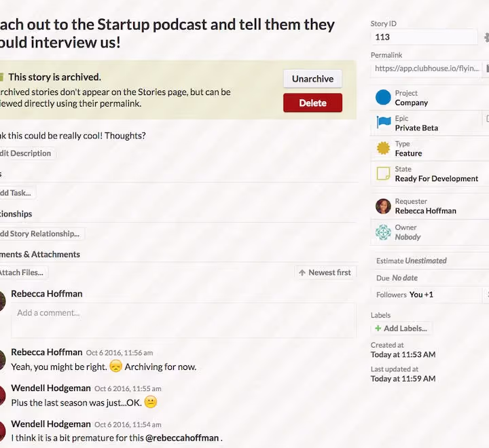This screenshot has width=489, height=448.
Task: Click the green plus Add Labels icon
Action: pyautogui.click(x=378, y=329)
